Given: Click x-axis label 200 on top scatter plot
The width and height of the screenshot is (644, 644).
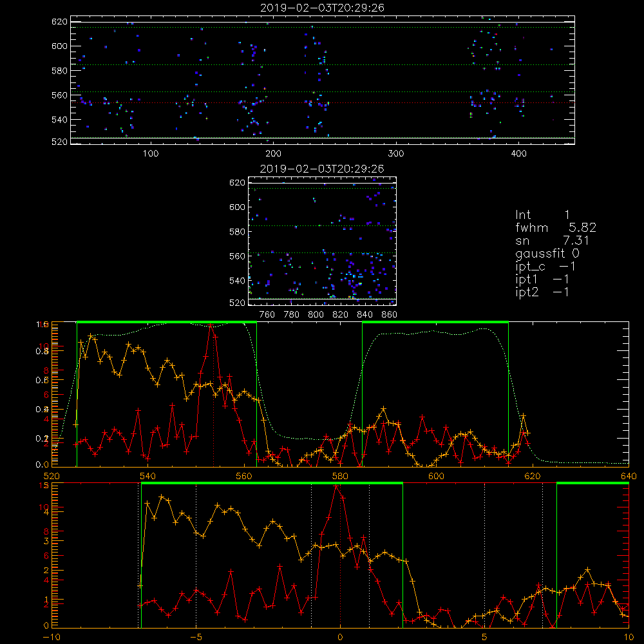Looking at the screenshot, I should [273, 154].
